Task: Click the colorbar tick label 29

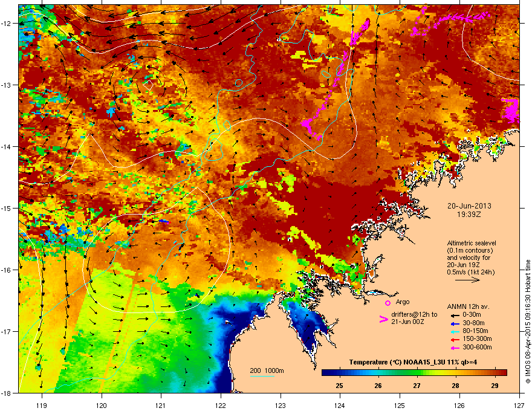Action: pos(495,386)
